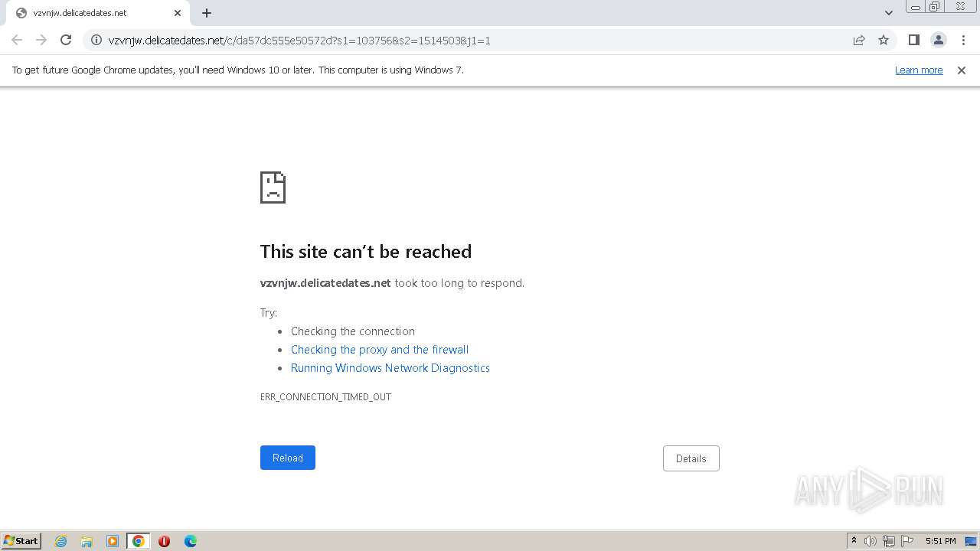
Task: Close the vzvnjw.delicatedates.net tab
Action: click(x=178, y=13)
